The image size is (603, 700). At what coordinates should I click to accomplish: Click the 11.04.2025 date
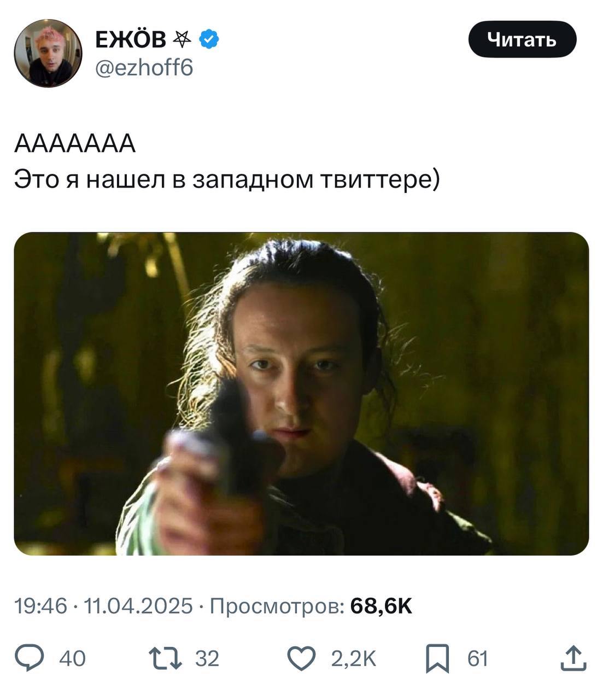(x=138, y=606)
